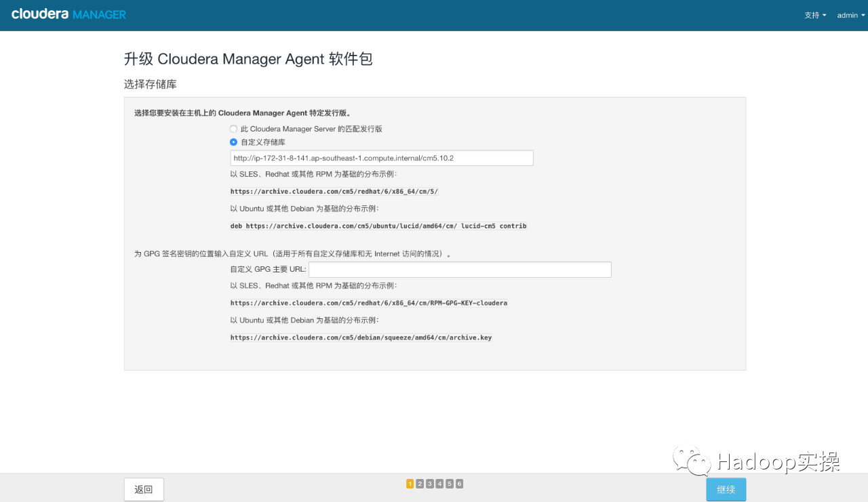Click the 选择存储库 subheading
This screenshot has height=502, width=868.
[x=151, y=85]
